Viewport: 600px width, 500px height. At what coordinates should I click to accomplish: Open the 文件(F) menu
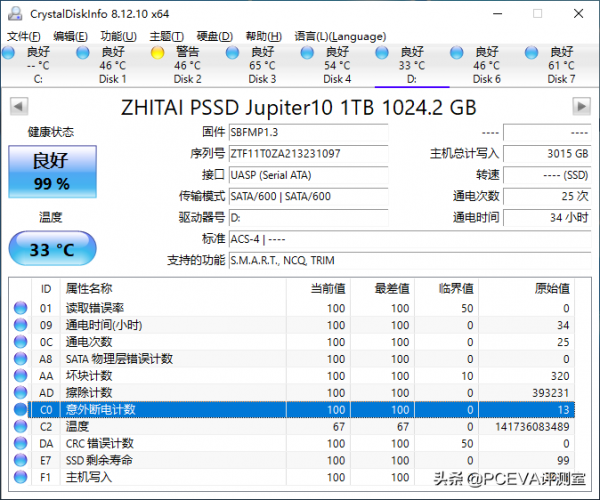point(24,36)
